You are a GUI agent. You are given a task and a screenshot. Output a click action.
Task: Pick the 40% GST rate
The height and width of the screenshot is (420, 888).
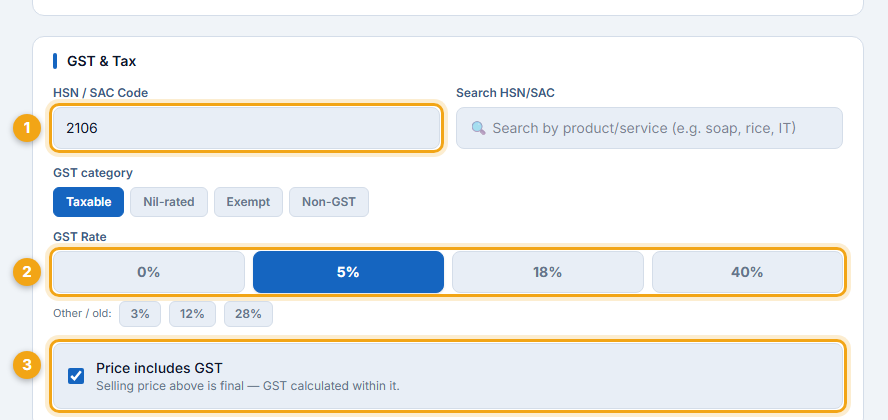pos(748,272)
